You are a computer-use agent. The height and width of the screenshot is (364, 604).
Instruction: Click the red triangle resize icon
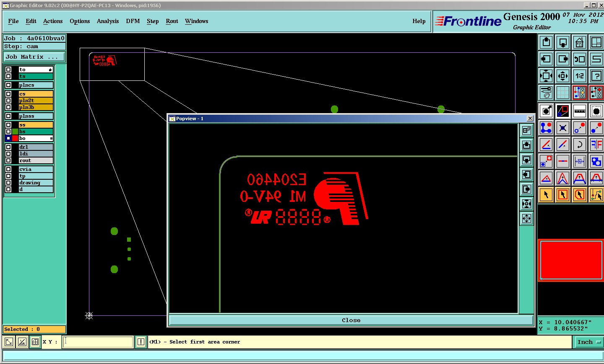[546, 178]
